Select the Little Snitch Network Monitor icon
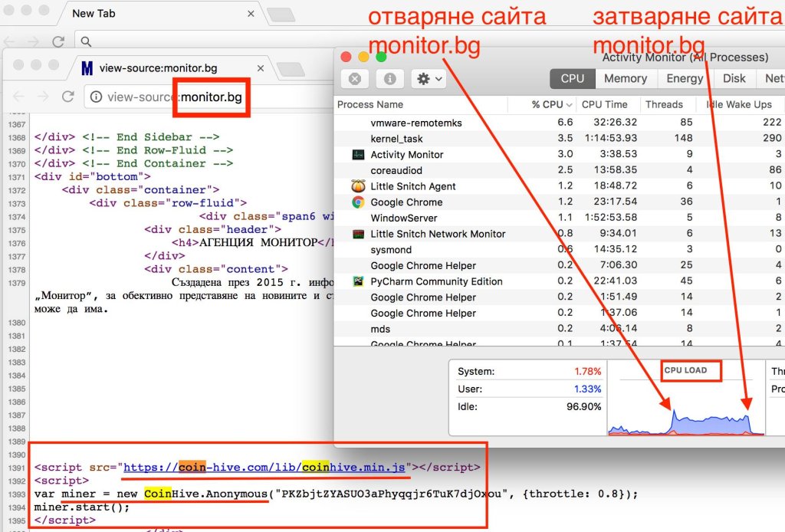This screenshot has width=785, height=532. (x=358, y=234)
